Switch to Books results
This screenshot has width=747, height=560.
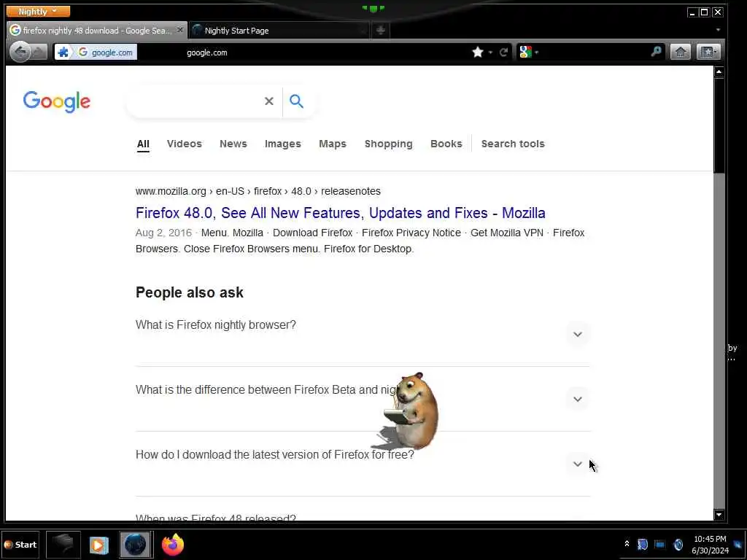[446, 144]
